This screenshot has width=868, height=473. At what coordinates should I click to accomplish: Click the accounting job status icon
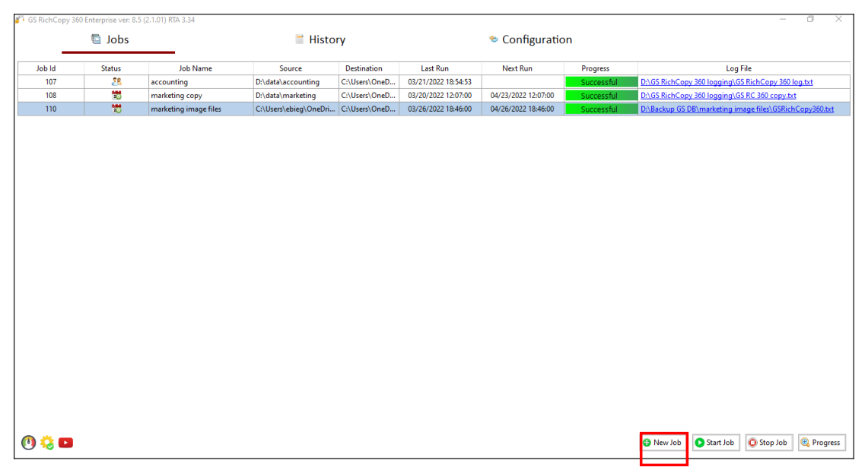click(116, 82)
